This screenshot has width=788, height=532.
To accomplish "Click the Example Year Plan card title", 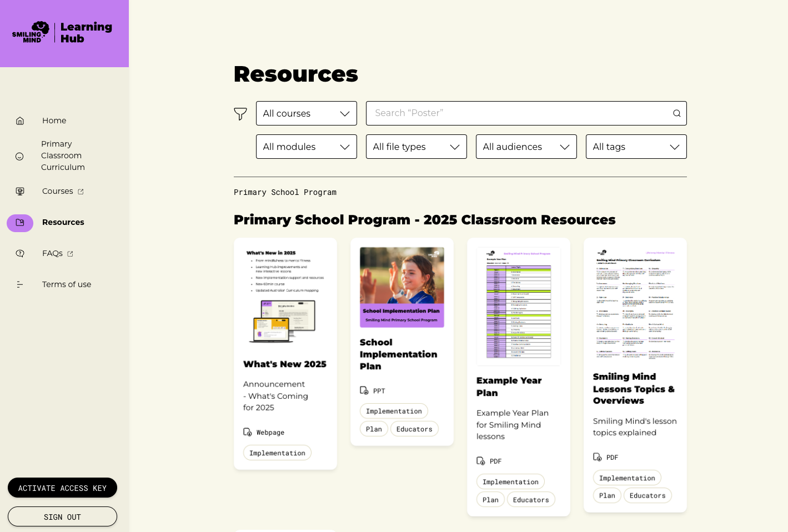I will [509, 387].
